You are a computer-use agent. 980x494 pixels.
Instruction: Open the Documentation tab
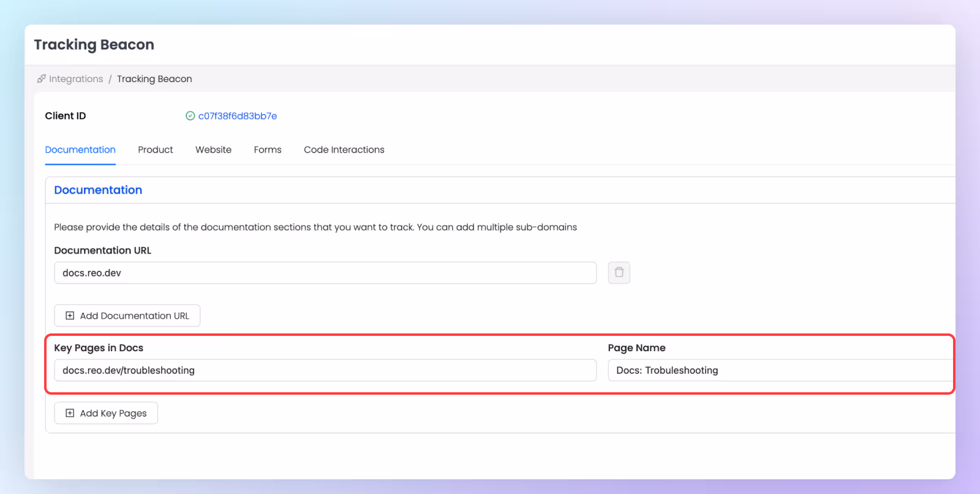pyautogui.click(x=80, y=150)
